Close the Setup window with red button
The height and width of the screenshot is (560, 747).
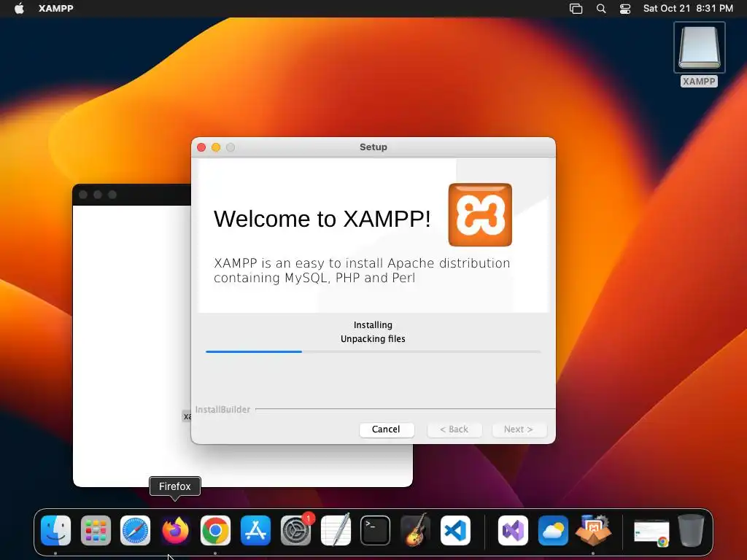(201, 147)
